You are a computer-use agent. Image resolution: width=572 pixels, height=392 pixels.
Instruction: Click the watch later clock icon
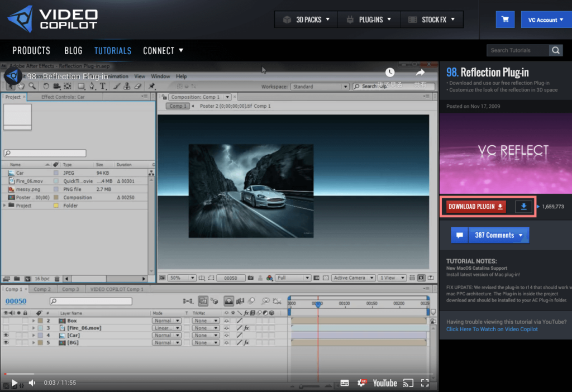coord(390,72)
